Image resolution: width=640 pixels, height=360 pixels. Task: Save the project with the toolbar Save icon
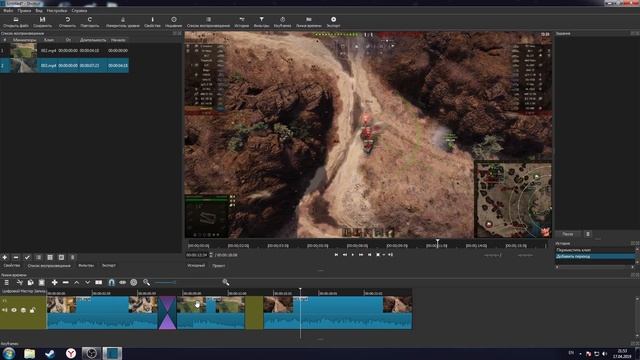(42, 22)
